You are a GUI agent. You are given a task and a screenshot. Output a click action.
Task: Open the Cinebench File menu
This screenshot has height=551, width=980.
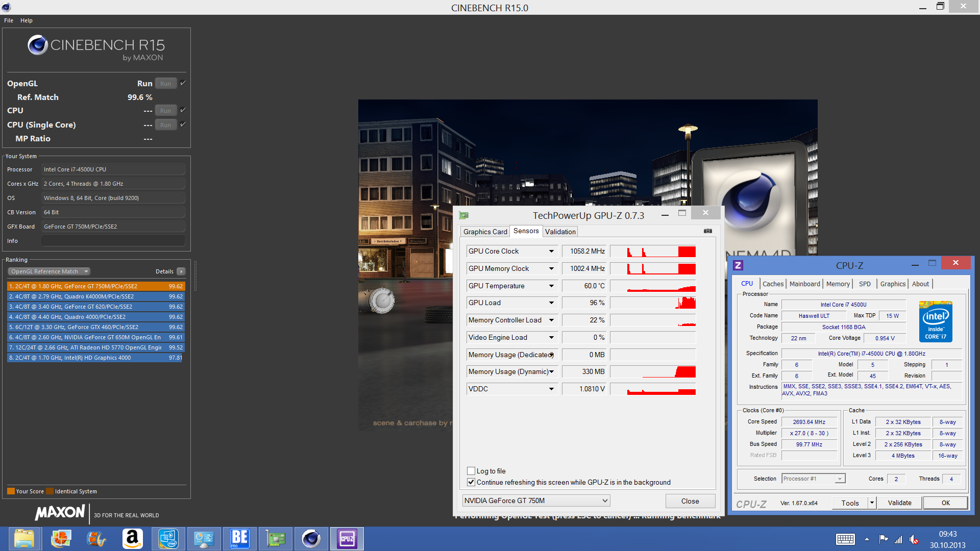(x=9, y=20)
